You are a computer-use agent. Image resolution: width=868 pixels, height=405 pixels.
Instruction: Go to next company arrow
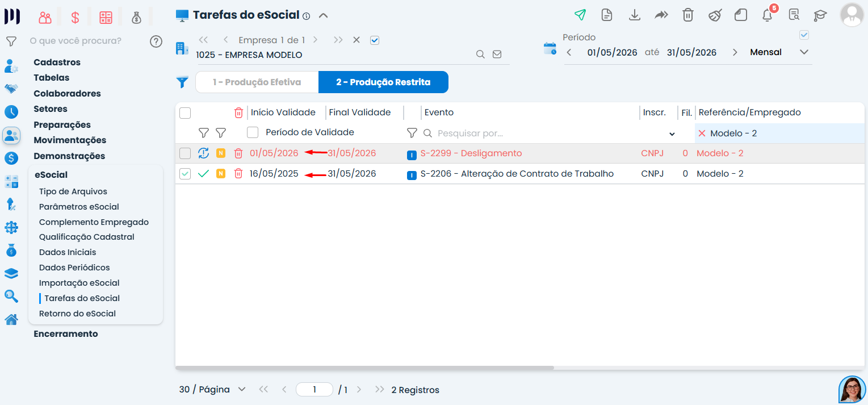315,40
